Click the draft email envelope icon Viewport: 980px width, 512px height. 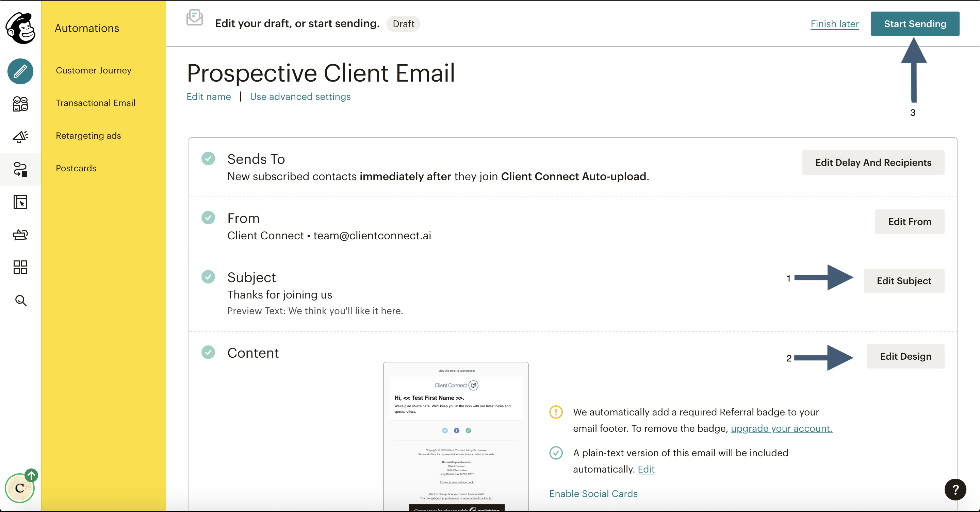(x=194, y=17)
